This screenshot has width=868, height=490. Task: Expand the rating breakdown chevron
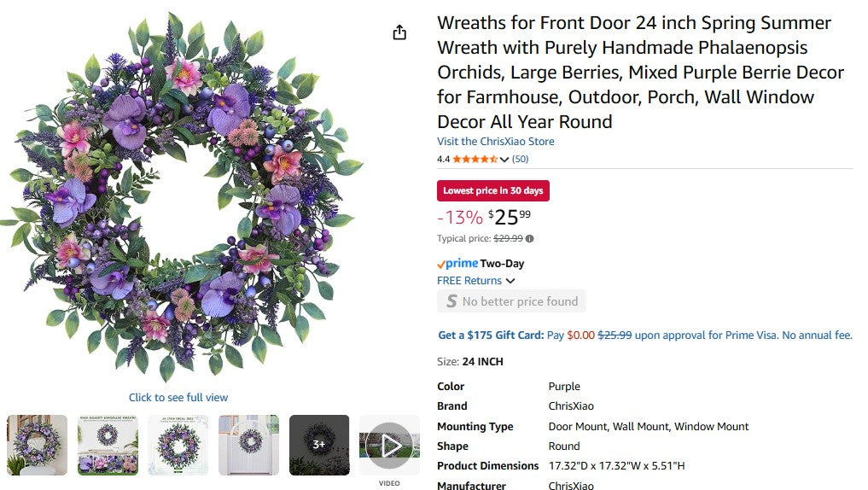(x=504, y=160)
